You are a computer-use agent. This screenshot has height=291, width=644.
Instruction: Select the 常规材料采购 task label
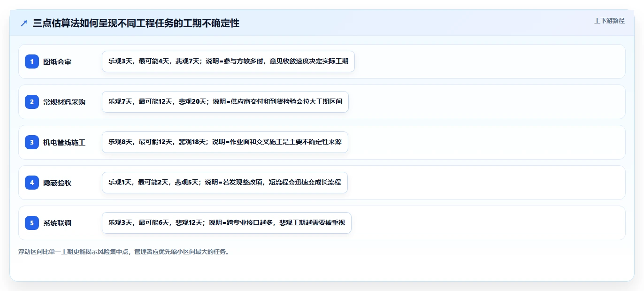point(64,102)
